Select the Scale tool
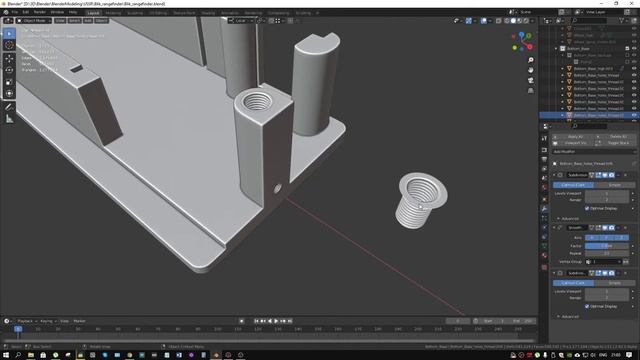The height and width of the screenshot is (360, 640). click(x=9, y=82)
